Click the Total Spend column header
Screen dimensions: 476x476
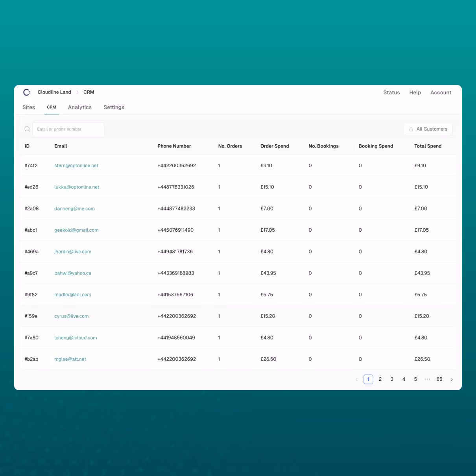(x=428, y=146)
